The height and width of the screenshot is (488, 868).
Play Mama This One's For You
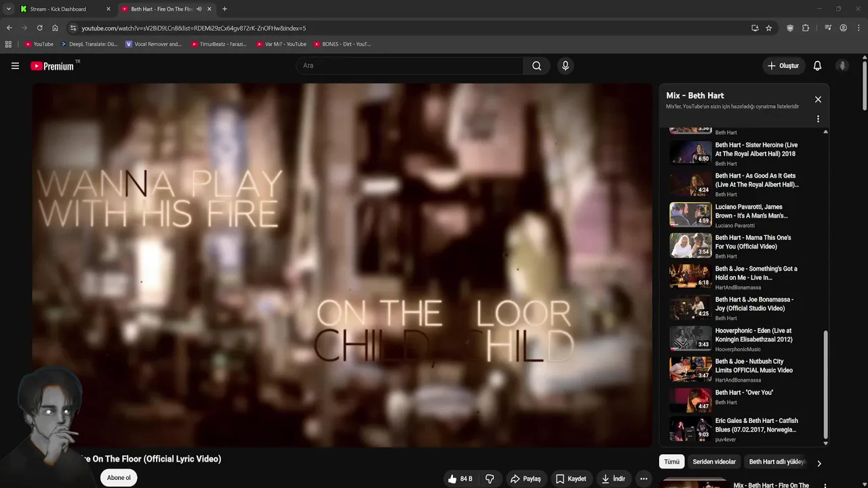coord(743,246)
